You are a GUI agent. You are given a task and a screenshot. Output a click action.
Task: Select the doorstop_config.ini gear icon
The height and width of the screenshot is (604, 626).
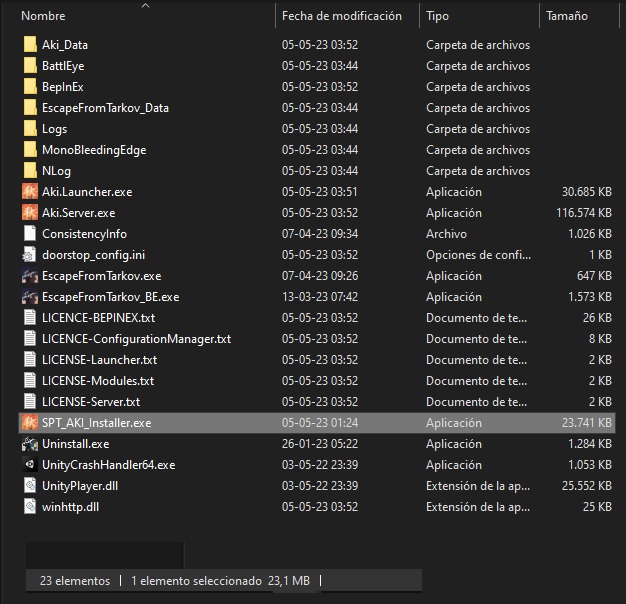pos(30,255)
